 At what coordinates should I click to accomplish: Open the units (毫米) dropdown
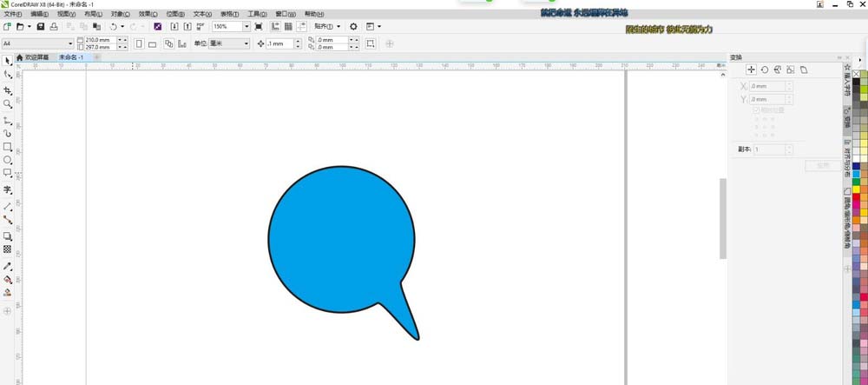[x=247, y=43]
